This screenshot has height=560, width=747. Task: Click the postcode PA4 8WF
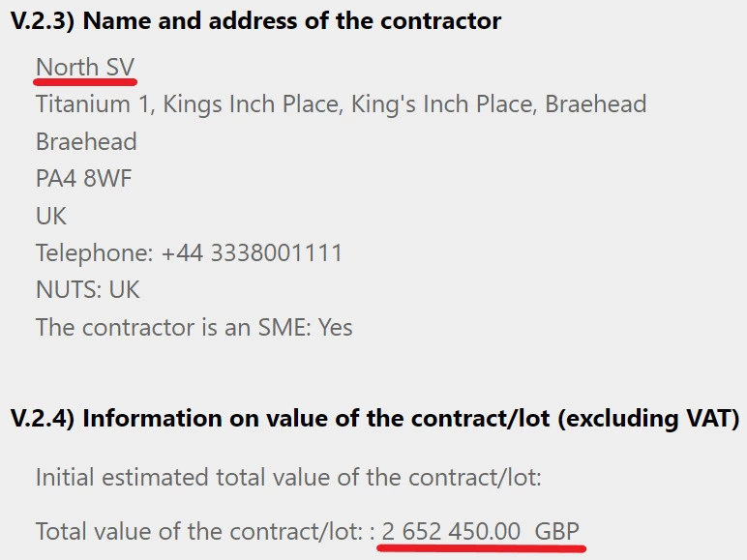(x=83, y=179)
